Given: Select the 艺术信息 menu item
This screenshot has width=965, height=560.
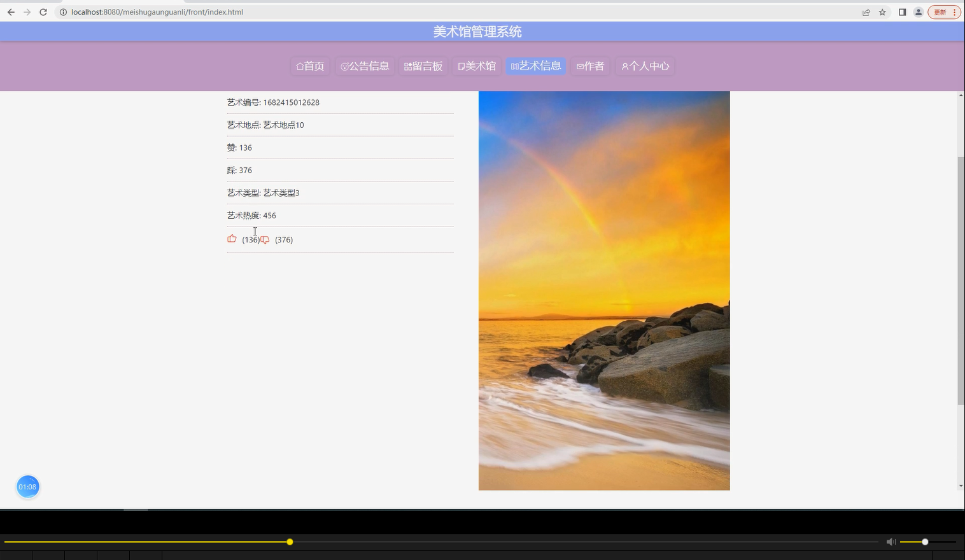Looking at the screenshot, I should pyautogui.click(x=536, y=66).
